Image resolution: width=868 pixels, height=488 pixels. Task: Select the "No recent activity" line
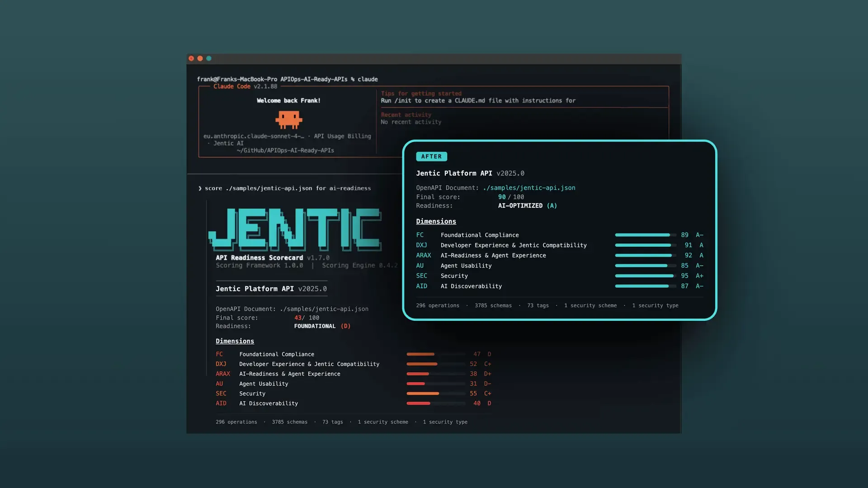pos(411,122)
